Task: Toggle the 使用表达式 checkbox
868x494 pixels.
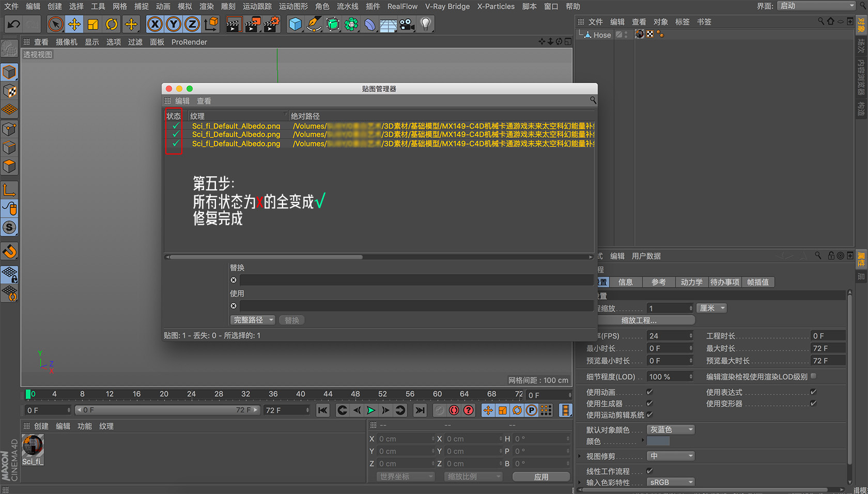Action: point(813,392)
